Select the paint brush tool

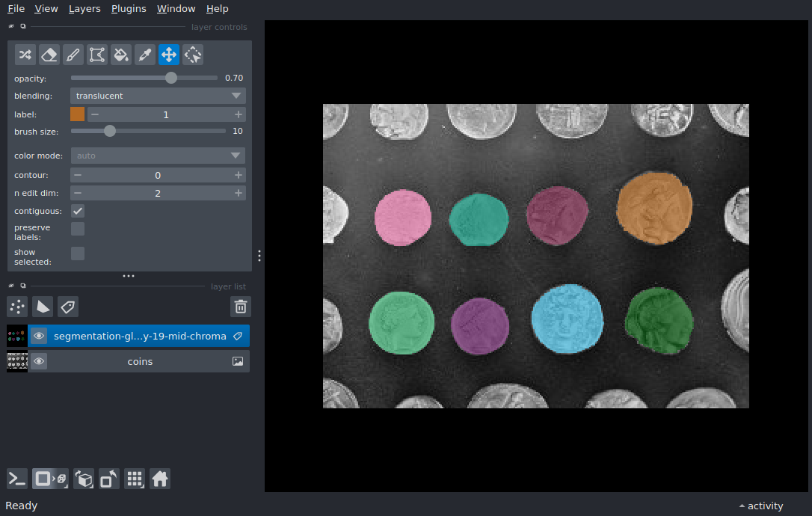73,55
